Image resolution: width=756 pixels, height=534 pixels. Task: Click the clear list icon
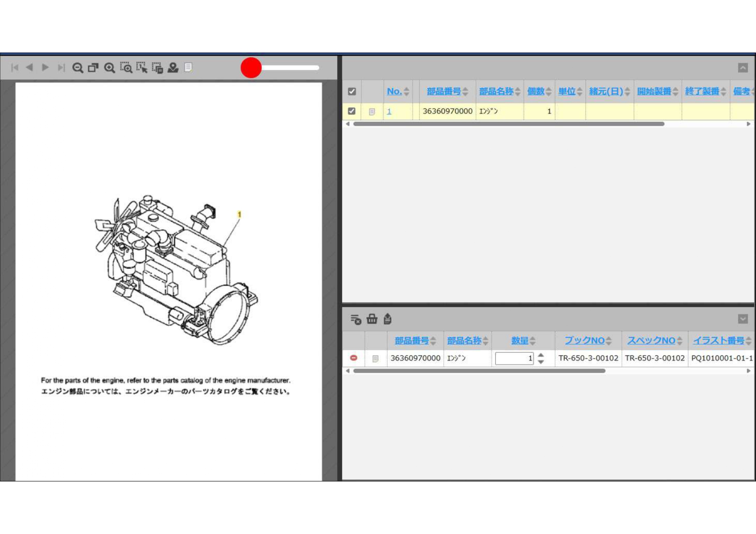[x=355, y=319]
